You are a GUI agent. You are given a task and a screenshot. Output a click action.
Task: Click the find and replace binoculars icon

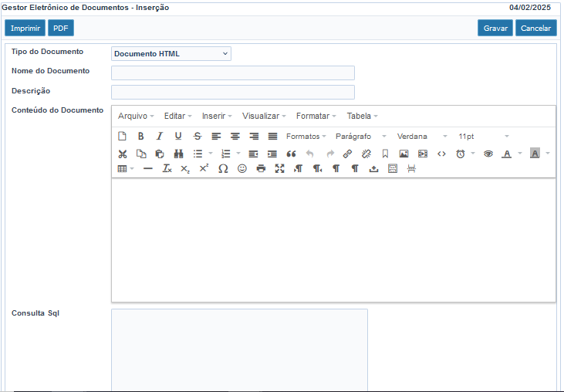178,154
